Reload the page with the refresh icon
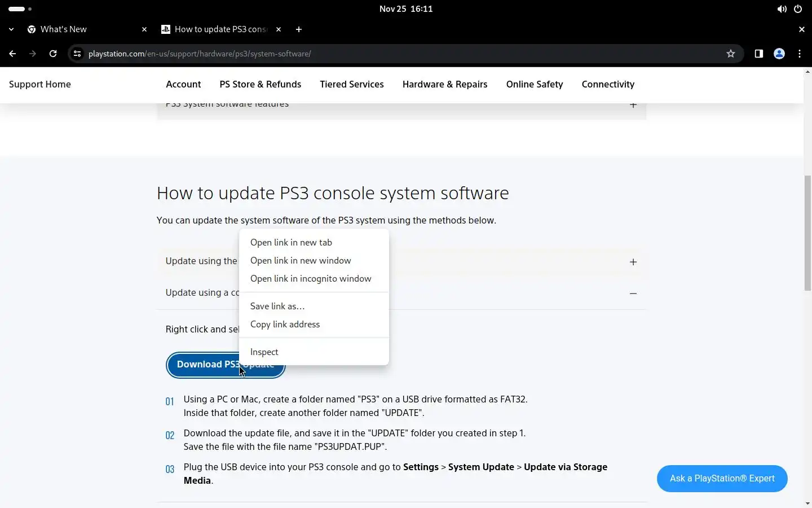The width and height of the screenshot is (812, 508). point(53,54)
